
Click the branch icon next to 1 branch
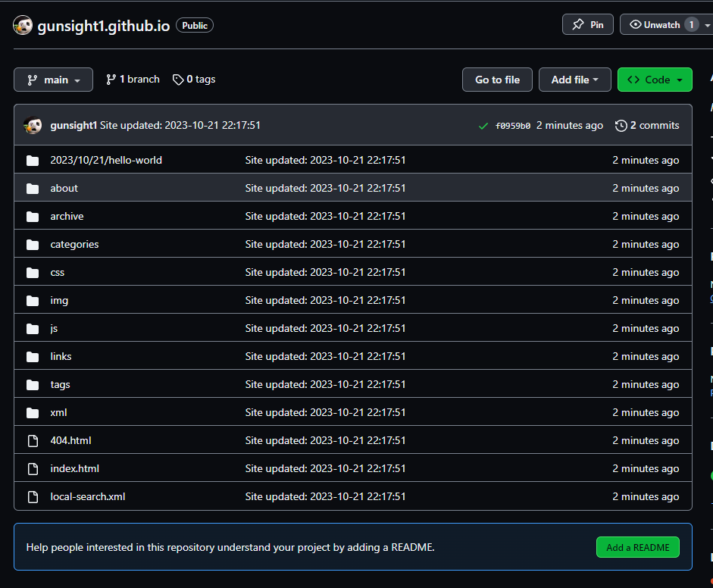tap(111, 80)
